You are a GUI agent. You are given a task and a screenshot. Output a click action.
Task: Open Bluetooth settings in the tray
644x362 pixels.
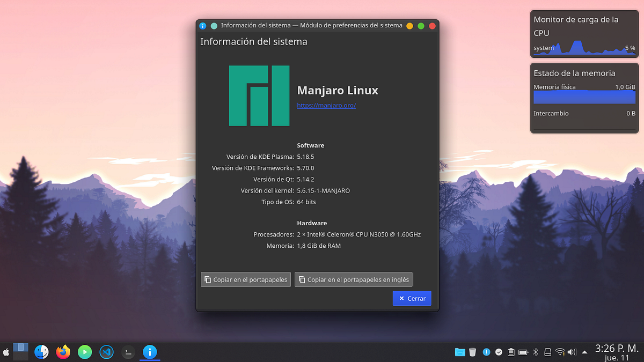click(x=535, y=352)
